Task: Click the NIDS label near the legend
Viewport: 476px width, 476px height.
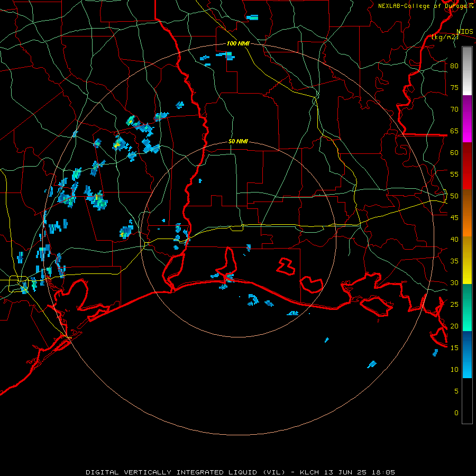Action: coord(464,32)
